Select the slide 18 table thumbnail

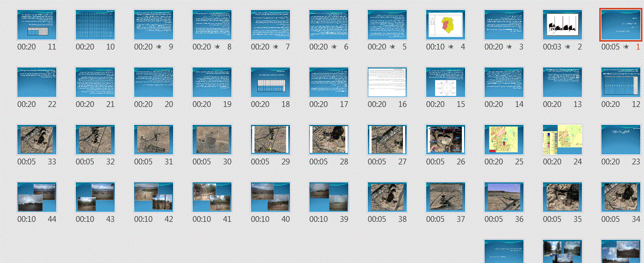[270, 82]
